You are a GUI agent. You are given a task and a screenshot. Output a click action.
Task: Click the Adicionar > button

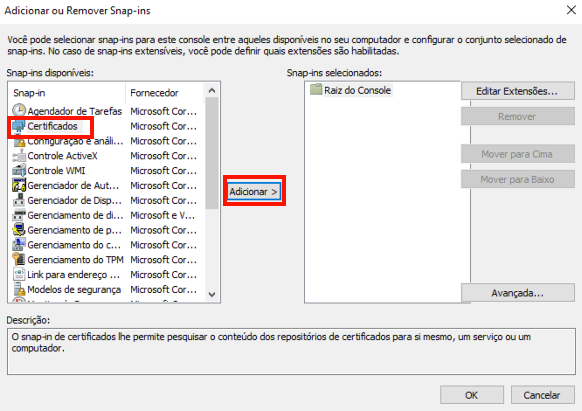click(254, 192)
